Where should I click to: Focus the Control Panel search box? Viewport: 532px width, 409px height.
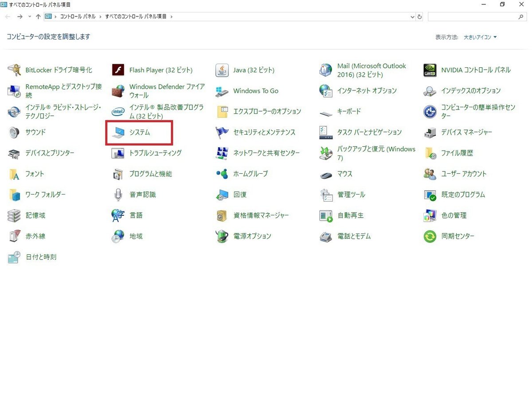(x=477, y=17)
